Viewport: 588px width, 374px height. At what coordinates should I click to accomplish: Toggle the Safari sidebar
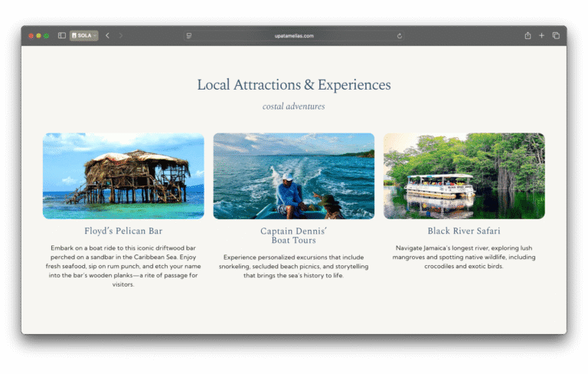pos(62,35)
